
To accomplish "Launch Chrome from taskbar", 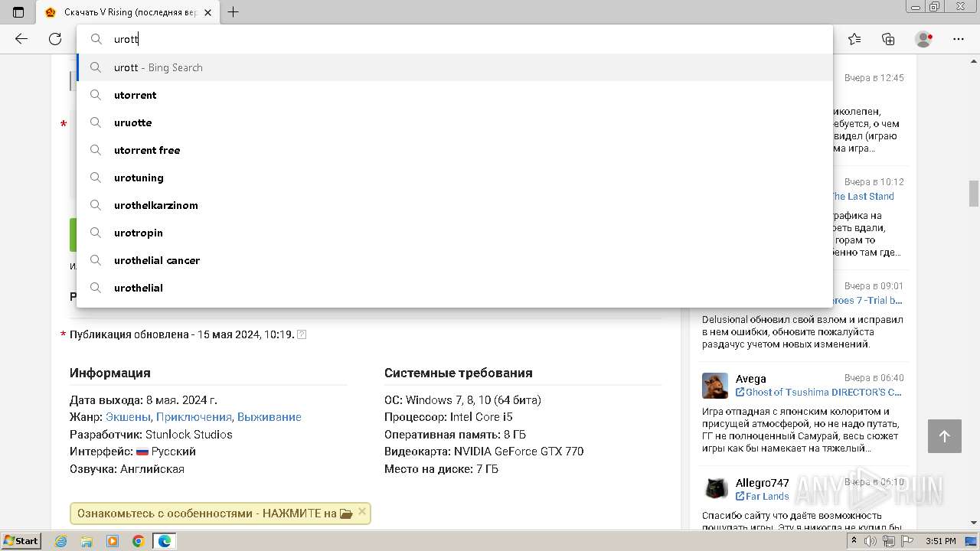I will [138, 541].
